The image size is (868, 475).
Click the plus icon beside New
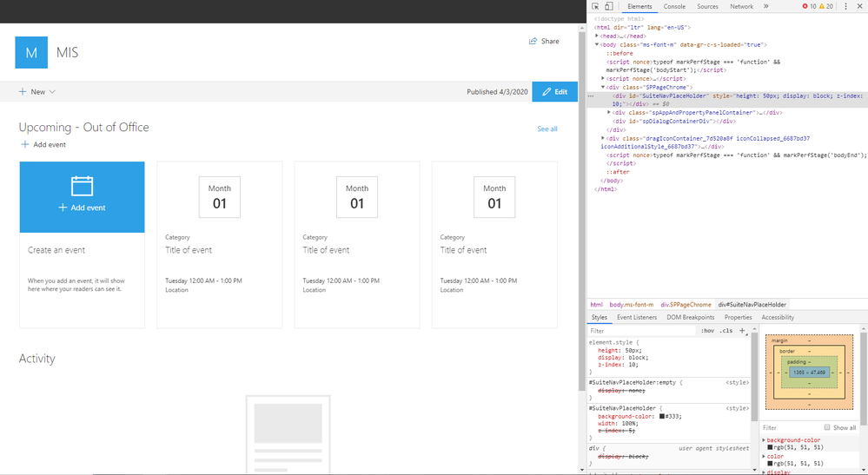point(23,92)
